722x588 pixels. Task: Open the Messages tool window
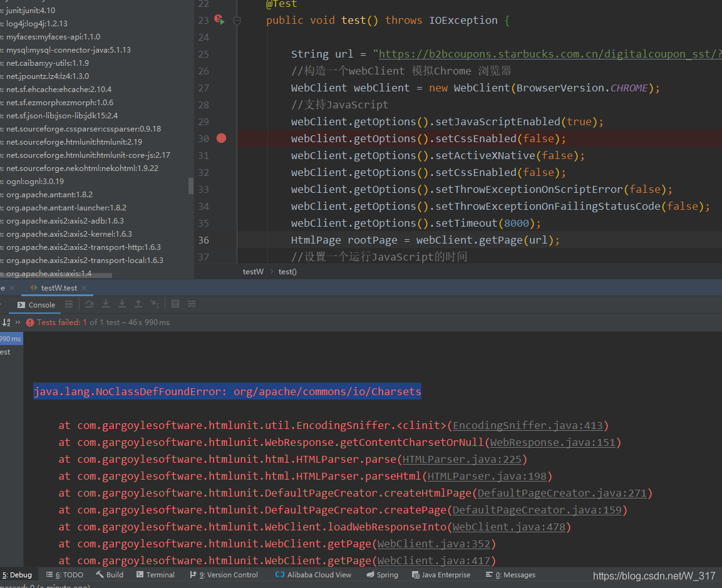[x=510, y=574]
